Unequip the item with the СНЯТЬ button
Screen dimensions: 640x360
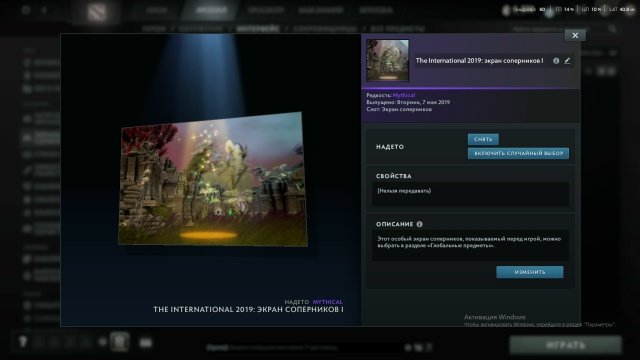coord(483,139)
